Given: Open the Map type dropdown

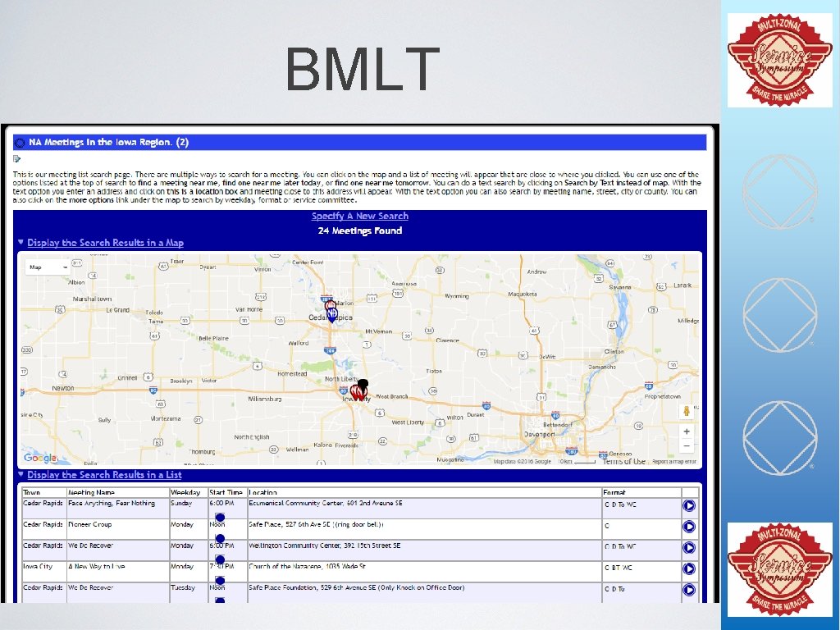Looking at the screenshot, I should click(x=48, y=267).
